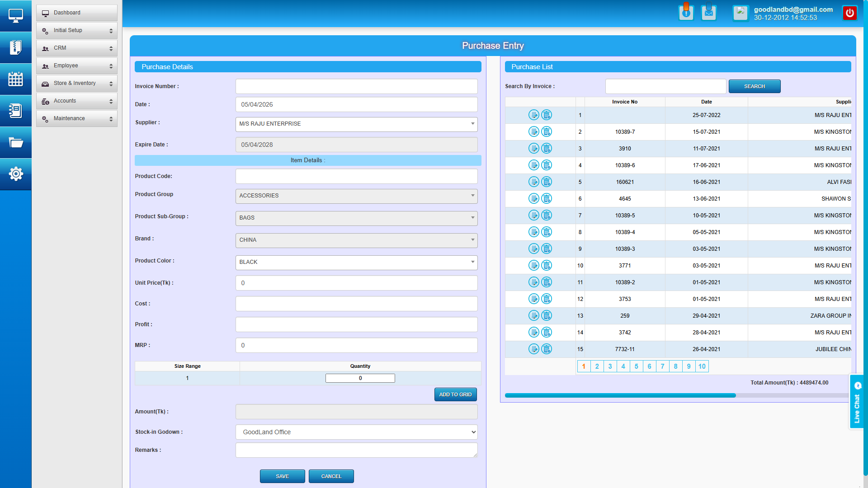Open the Supplier dropdown
Viewport: 868px width, 488px height.
472,124
